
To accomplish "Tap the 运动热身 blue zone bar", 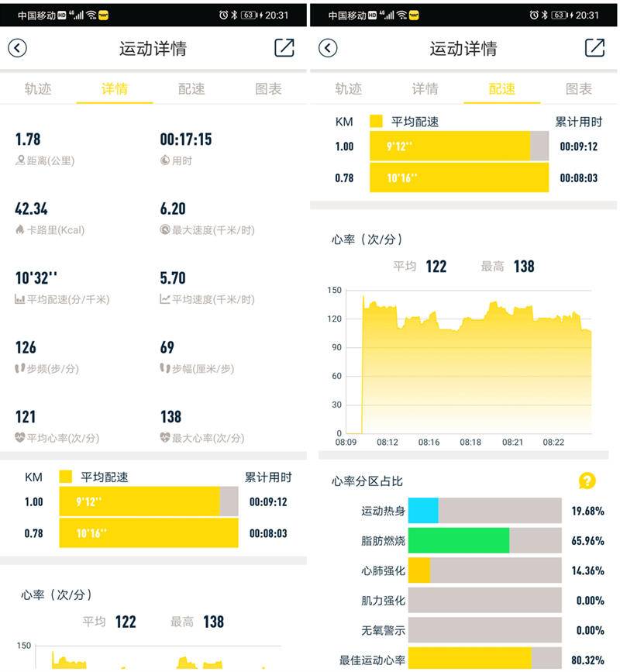I will 423,511.
